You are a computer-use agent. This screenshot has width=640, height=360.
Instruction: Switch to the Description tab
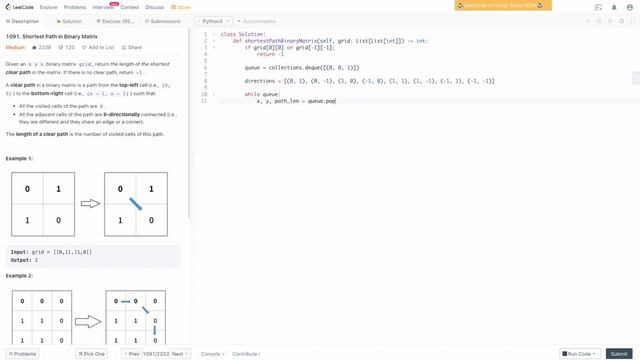tap(22, 21)
